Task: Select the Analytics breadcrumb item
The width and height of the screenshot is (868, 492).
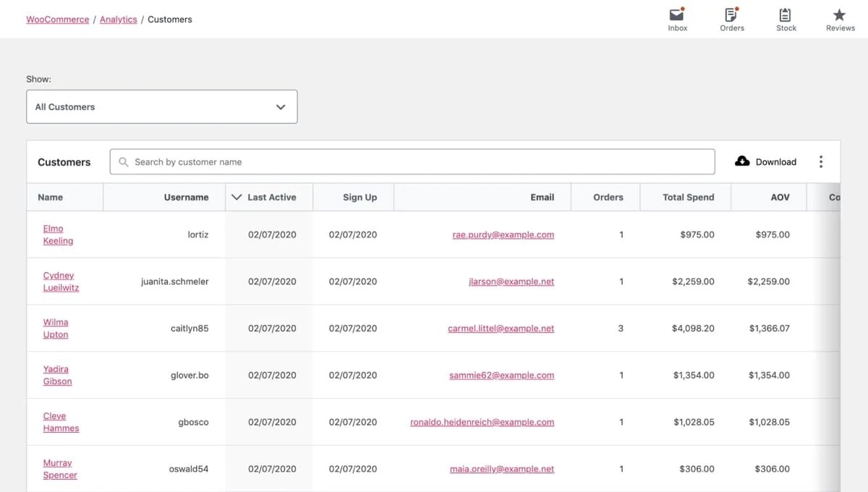Action: (x=118, y=20)
